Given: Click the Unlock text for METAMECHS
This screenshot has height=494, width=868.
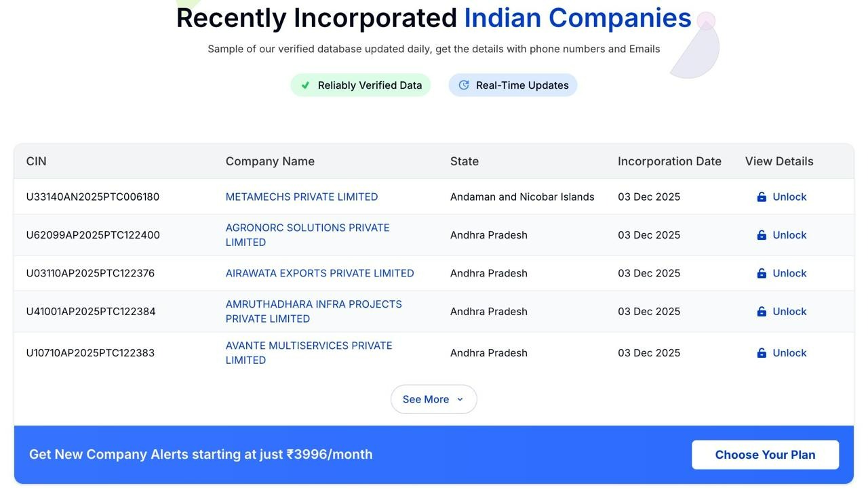Looking at the screenshot, I should (789, 197).
